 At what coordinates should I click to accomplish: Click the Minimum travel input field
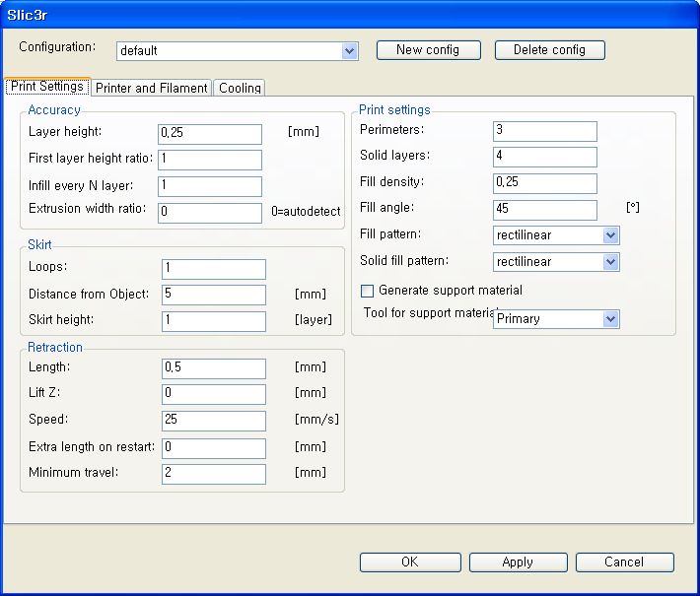(x=213, y=474)
